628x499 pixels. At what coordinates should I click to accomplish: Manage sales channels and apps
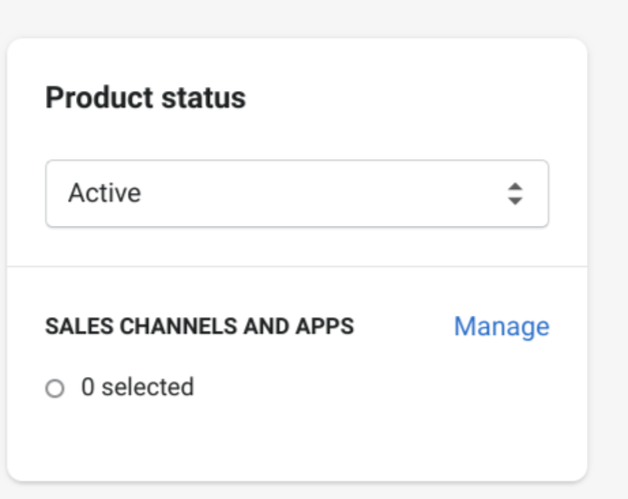coord(501,327)
